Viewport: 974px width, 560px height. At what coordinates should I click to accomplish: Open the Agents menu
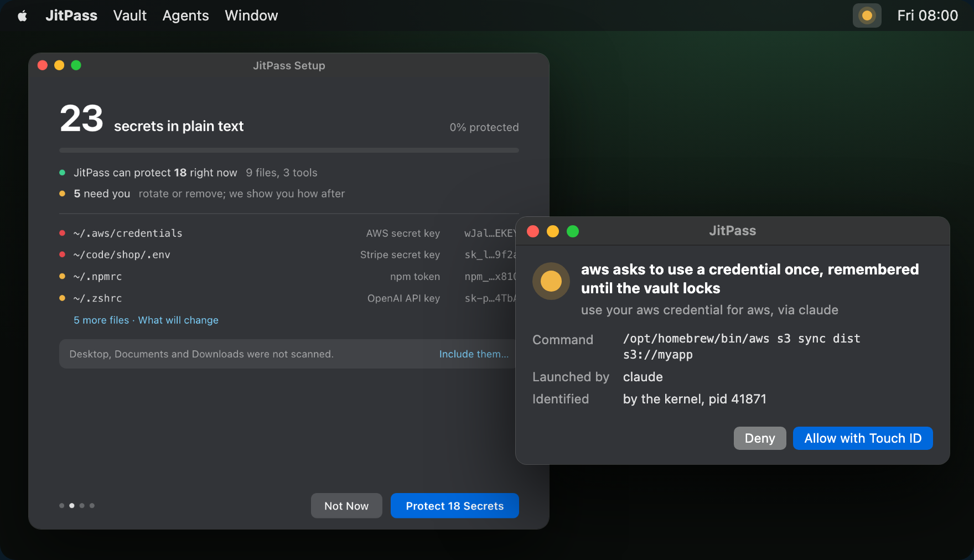pos(186,15)
